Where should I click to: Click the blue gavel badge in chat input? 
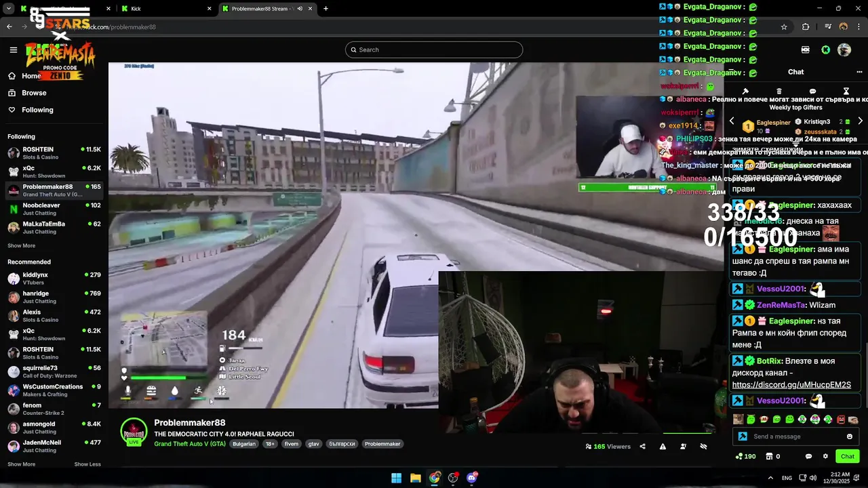click(x=743, y=436)
